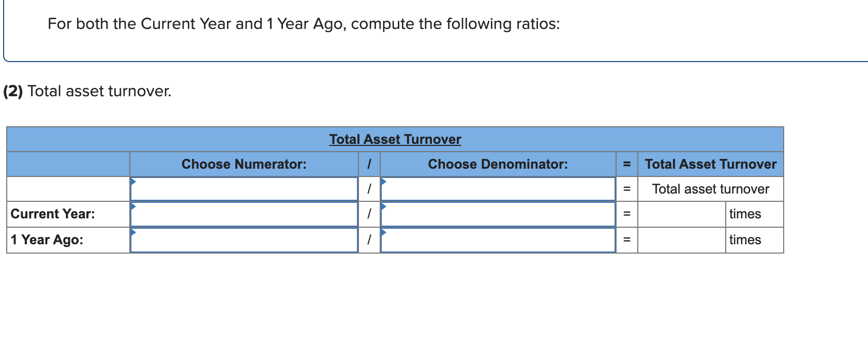The height and width of the screenshot is (355, 868).
Task: Click the blue triangle on the 1 Year Ago numerator cell
Action: [x=133, y=233]
